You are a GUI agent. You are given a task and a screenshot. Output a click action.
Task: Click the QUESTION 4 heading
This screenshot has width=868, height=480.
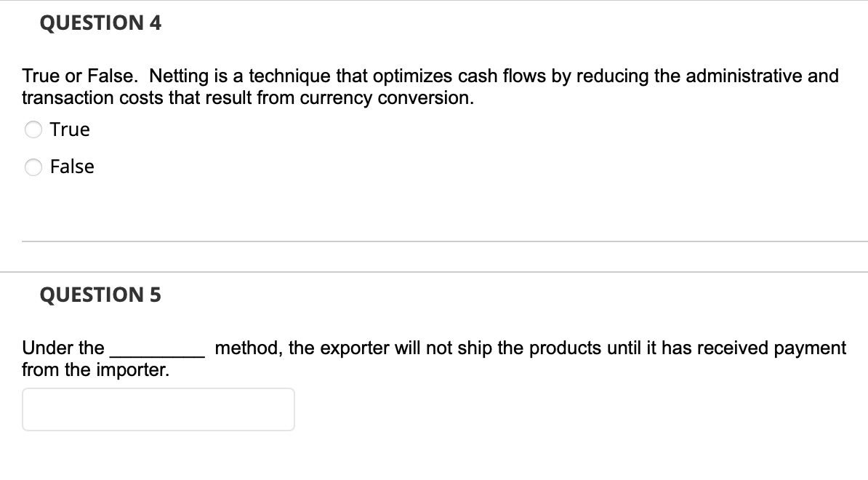(x=100, y=23)
